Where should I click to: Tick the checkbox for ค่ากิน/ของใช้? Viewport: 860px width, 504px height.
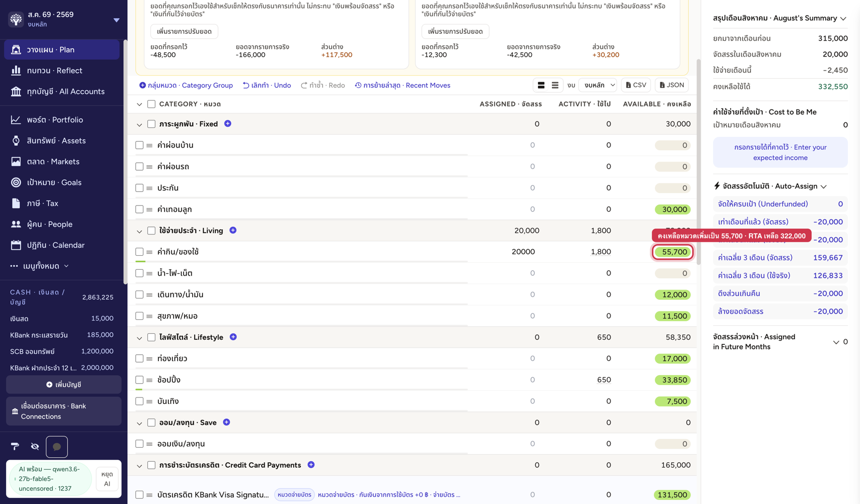pyautogui.click(x=139, y=252)
